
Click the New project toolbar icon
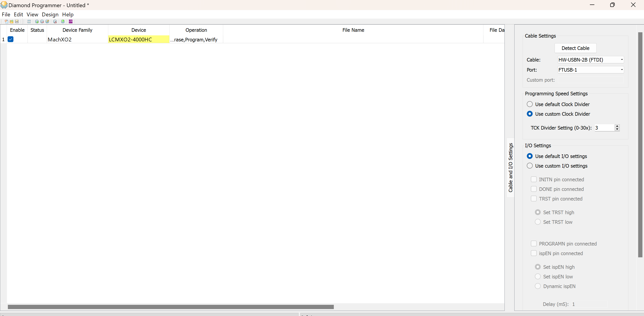point(6,21)
